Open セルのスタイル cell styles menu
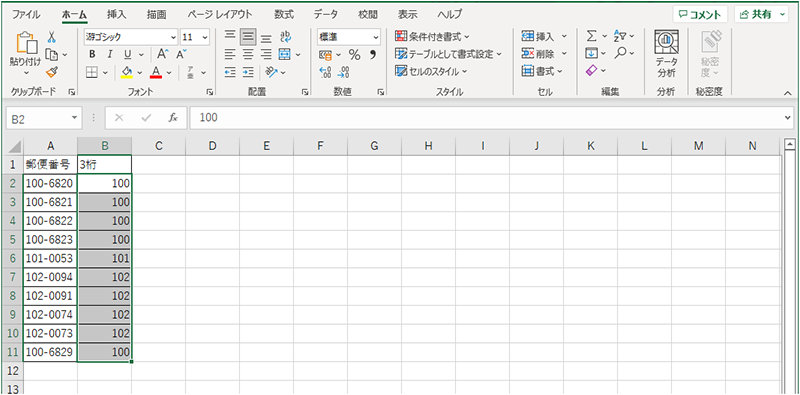Viewport: 800px width, 395px height. tap(432, 72)
